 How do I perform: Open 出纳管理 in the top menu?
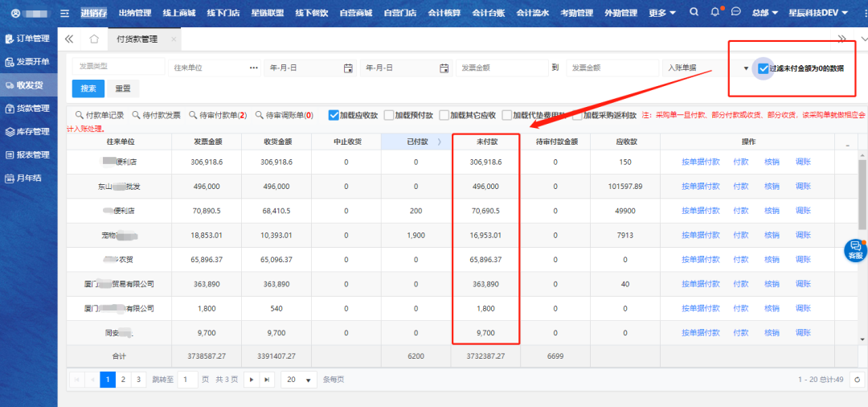134,13
